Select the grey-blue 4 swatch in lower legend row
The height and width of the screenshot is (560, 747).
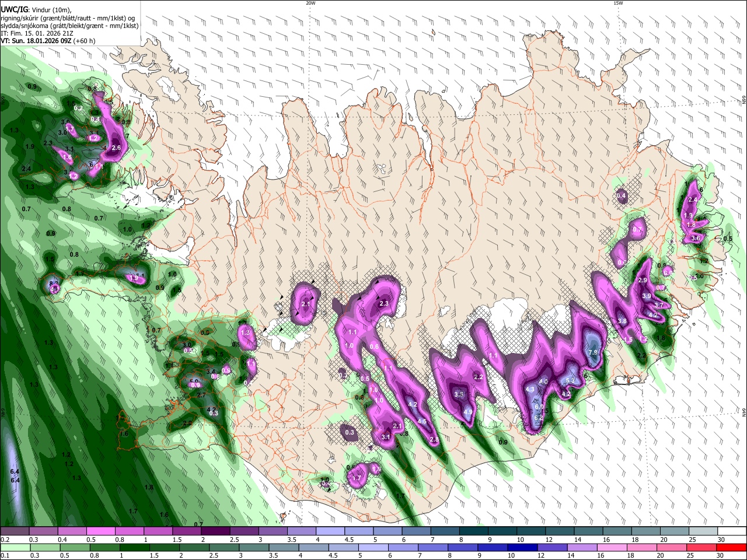[313, 547]
